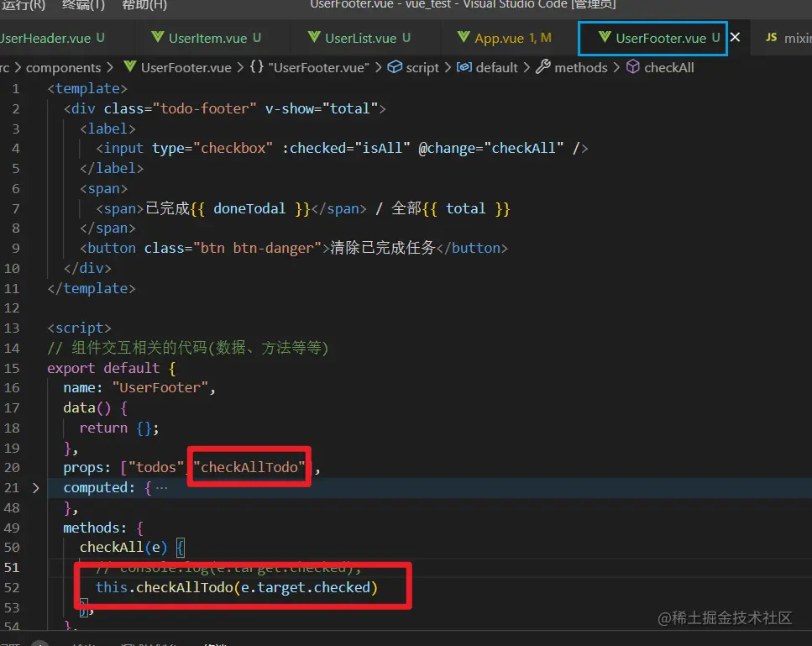Click the components breadcrumb

click(x=63, y=68)
